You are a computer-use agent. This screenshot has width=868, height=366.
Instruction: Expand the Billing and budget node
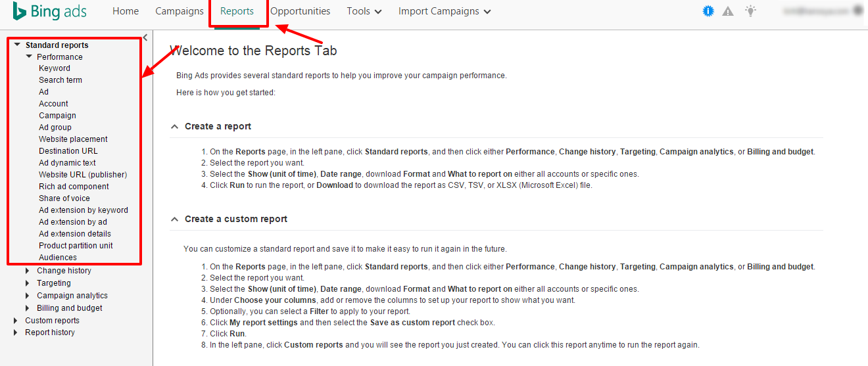pyautogui.click(x=28, y=308)
